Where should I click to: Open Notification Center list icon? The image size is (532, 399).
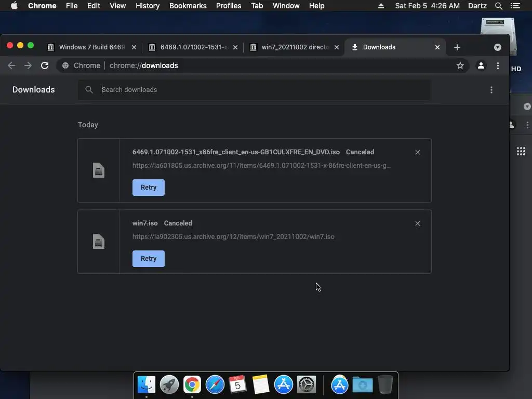[x=515, y=6]
